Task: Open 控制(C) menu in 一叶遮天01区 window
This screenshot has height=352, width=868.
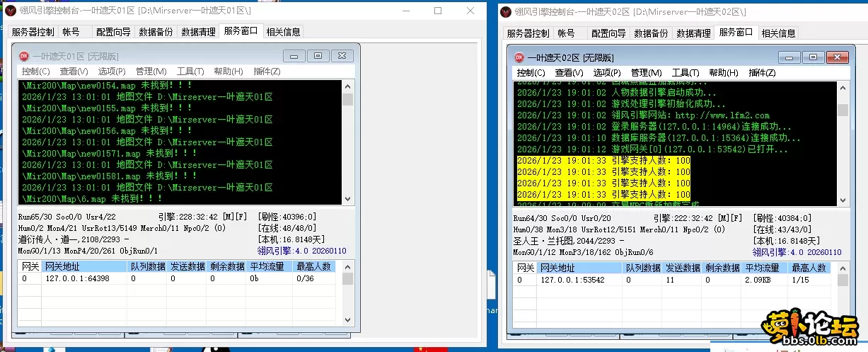Action: coord(35,72)
